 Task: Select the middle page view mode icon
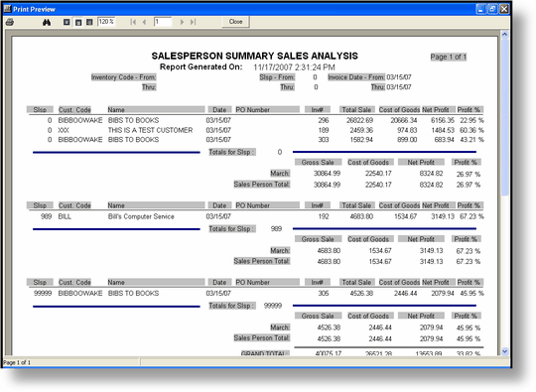pyautogui.click(x=78, y=22)
